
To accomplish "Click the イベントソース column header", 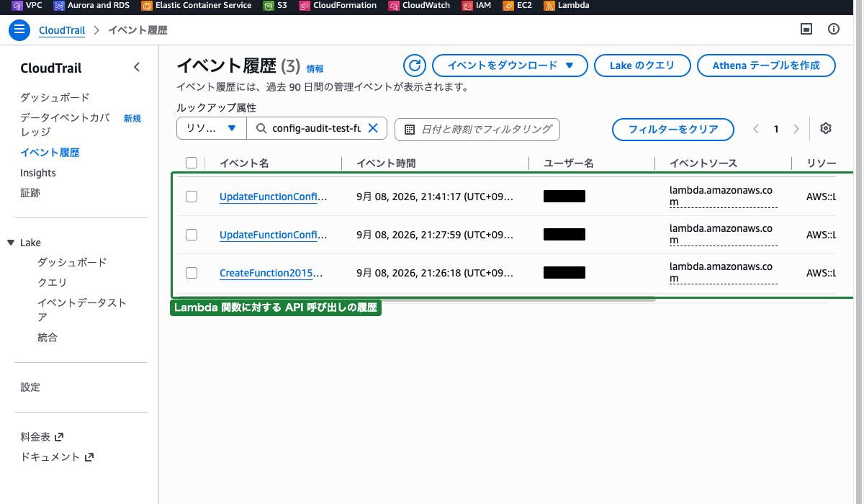I will click(x=703, y=163).
